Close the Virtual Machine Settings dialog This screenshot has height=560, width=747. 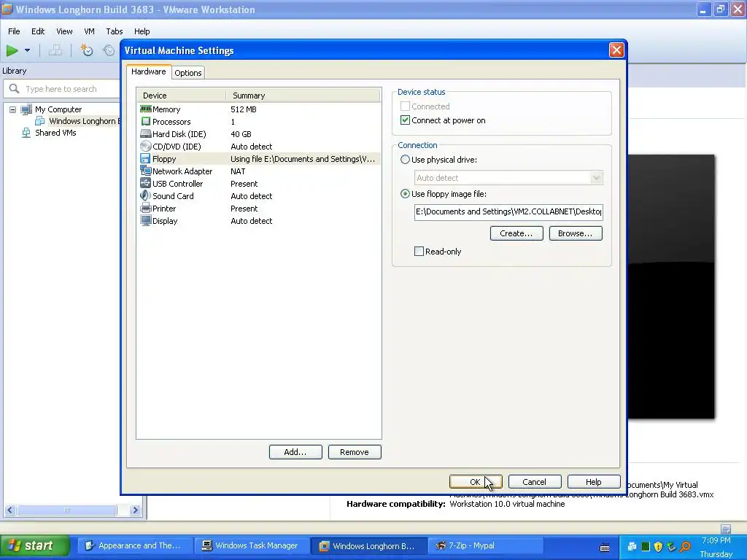(x=616, y=50)
